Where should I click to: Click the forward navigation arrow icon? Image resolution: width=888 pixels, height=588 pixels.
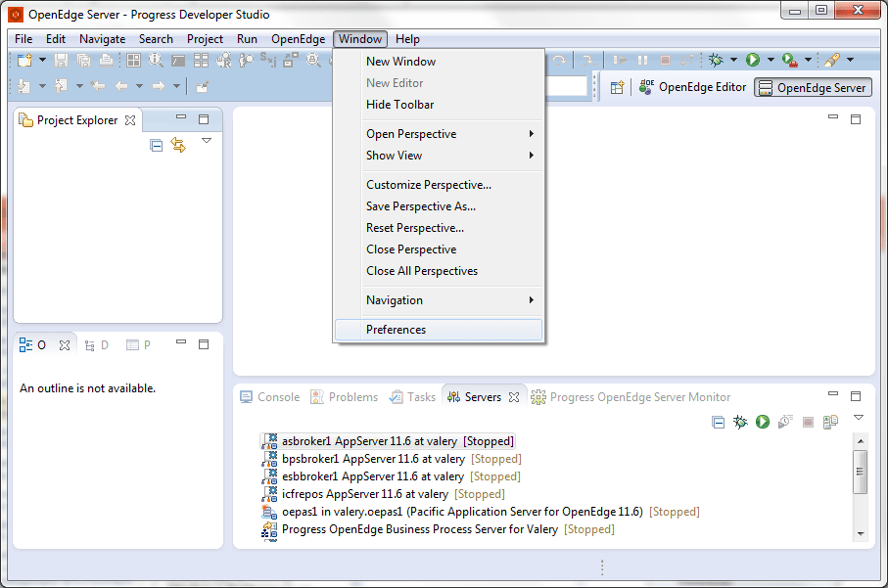pos(158,86)
